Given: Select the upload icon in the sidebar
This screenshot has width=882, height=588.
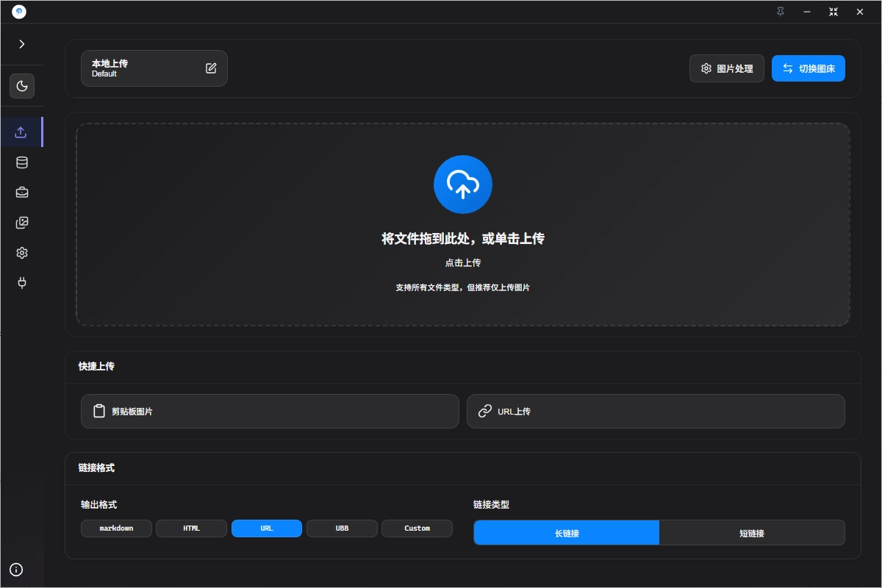Looking at the screenshot, I should pyautogui.click(x=22, y=132).
